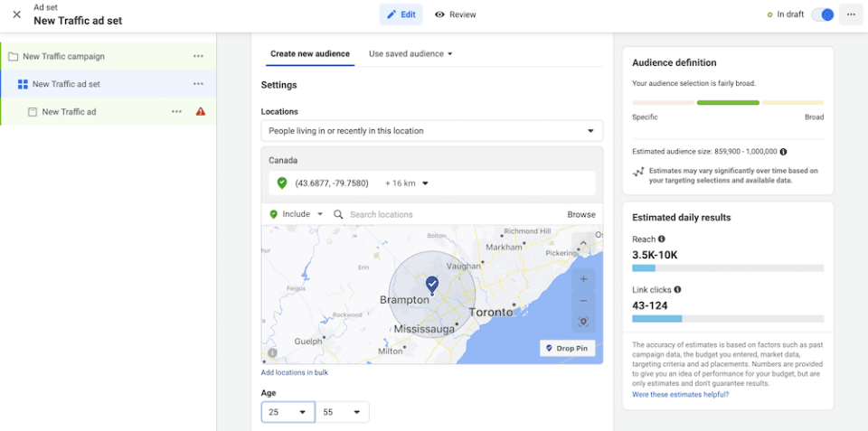Click the Mississauga label on map
The image size is (868, 431).
[x=424, y=329]
